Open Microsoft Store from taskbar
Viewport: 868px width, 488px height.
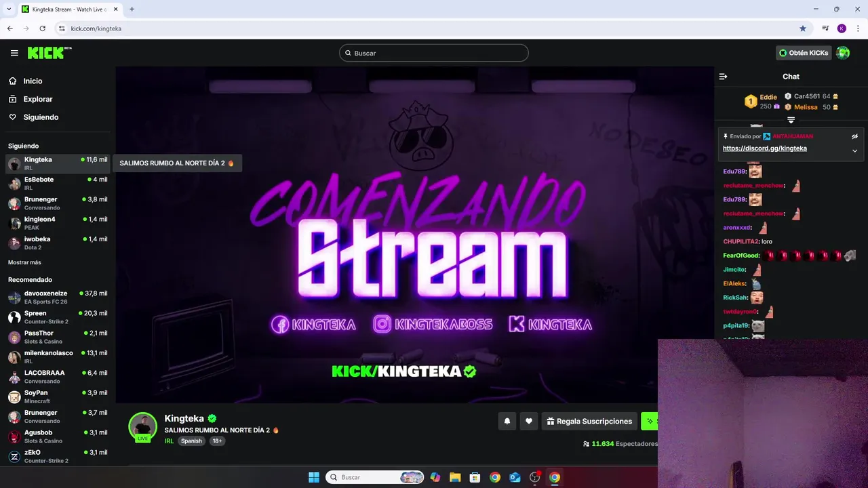[x=475, y=477]
